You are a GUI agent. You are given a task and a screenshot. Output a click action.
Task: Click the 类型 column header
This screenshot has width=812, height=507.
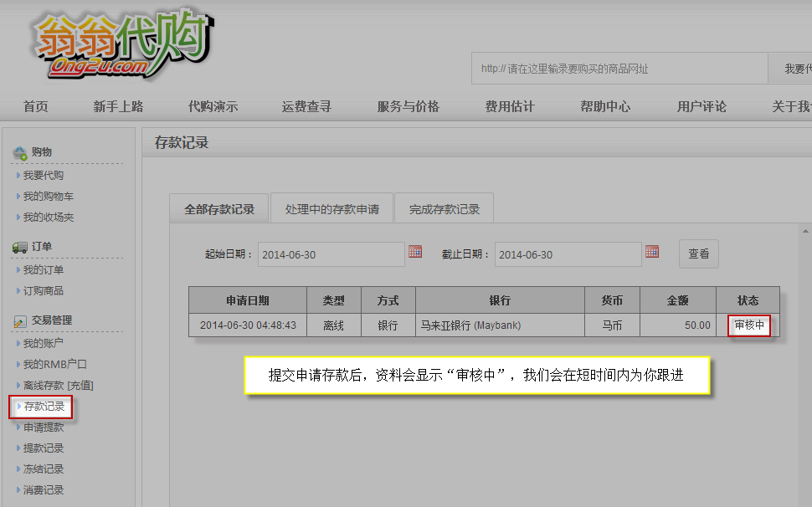(334, 300)
